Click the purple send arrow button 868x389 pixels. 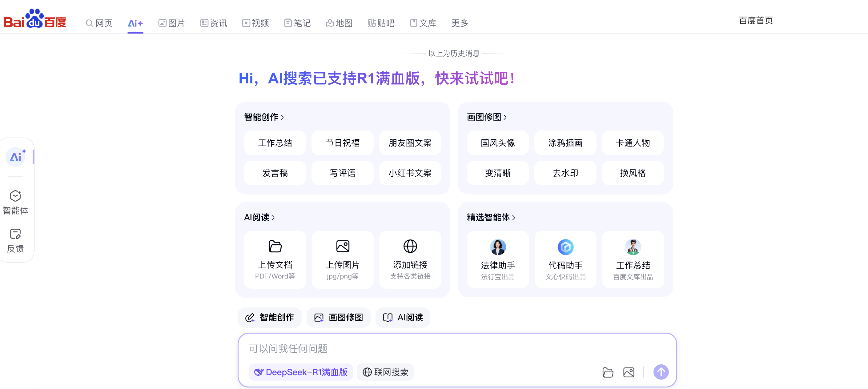[661, 372]
